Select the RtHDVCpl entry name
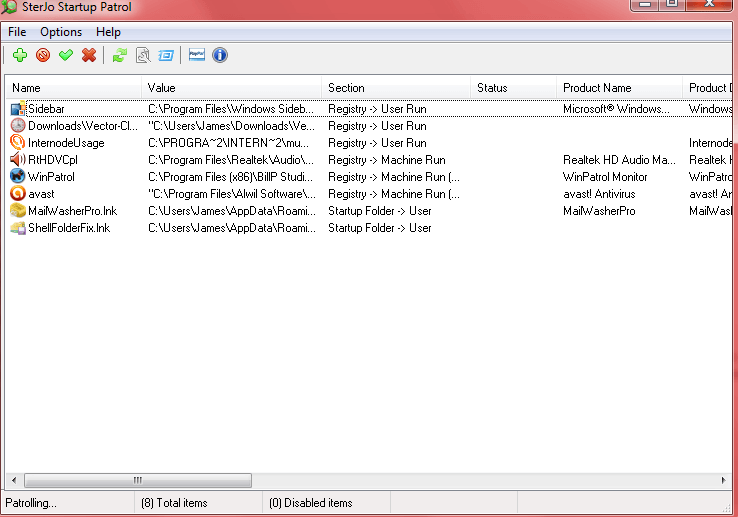 click(53, 160)
